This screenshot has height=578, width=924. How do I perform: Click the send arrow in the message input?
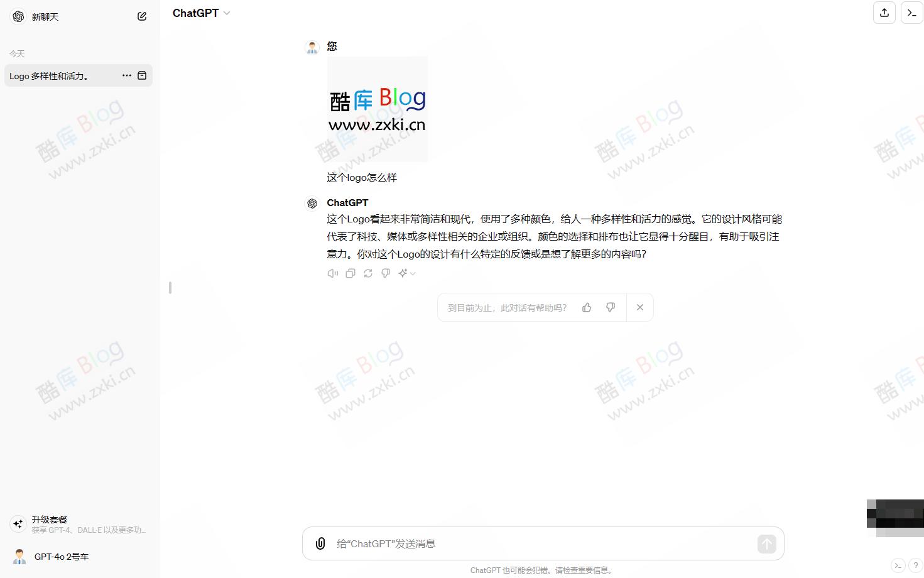click(x=766, y=543)
